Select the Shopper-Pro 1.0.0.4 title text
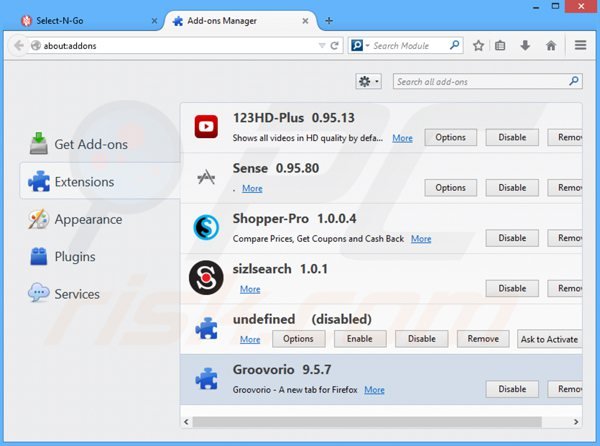The image size is (600, 446). pos(294,218)
